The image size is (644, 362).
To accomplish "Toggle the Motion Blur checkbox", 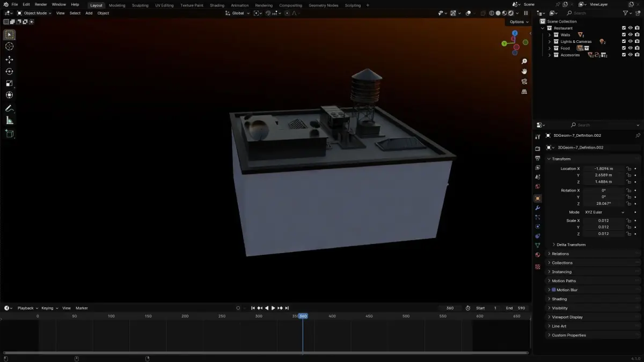I will pos(553,290).
